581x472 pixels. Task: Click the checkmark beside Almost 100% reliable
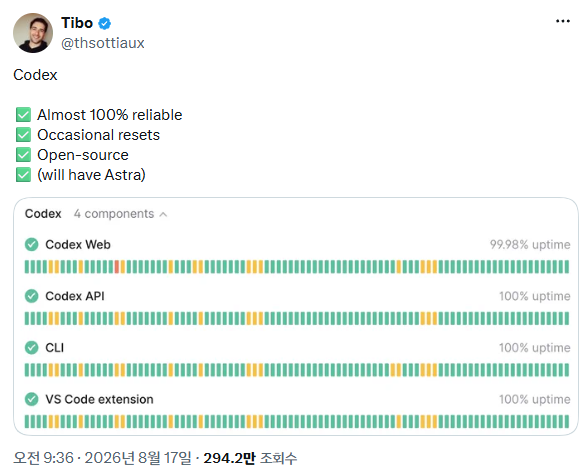[23, 115]
